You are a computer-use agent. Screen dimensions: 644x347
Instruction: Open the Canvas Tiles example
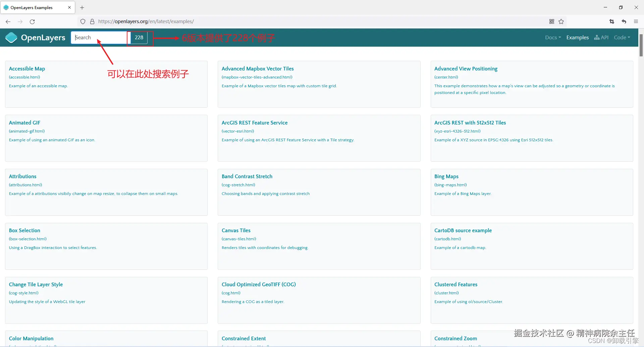pos(236,231)
